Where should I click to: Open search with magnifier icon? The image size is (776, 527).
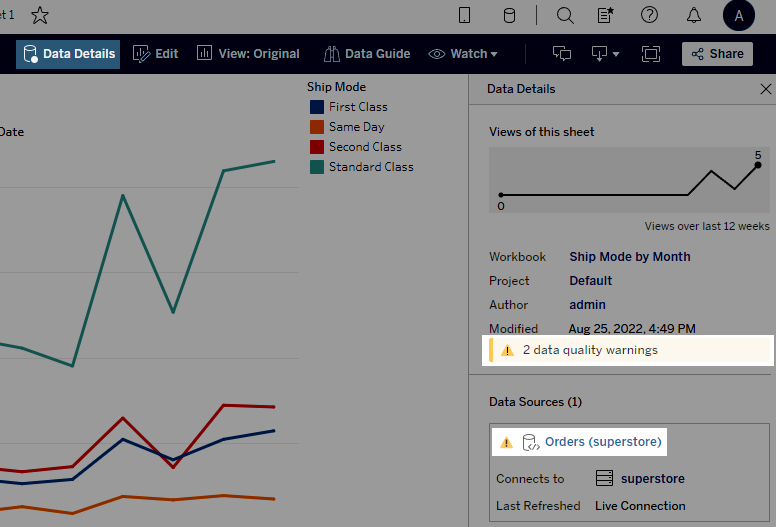(565, 15)
